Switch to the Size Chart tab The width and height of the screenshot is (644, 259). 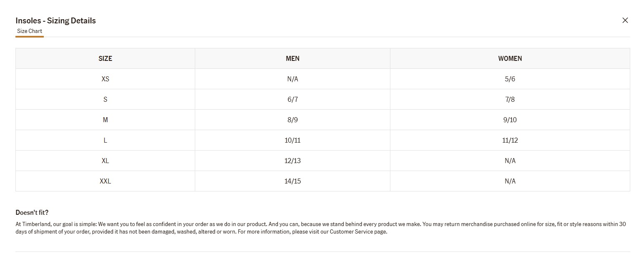click(x=30, y=31)
